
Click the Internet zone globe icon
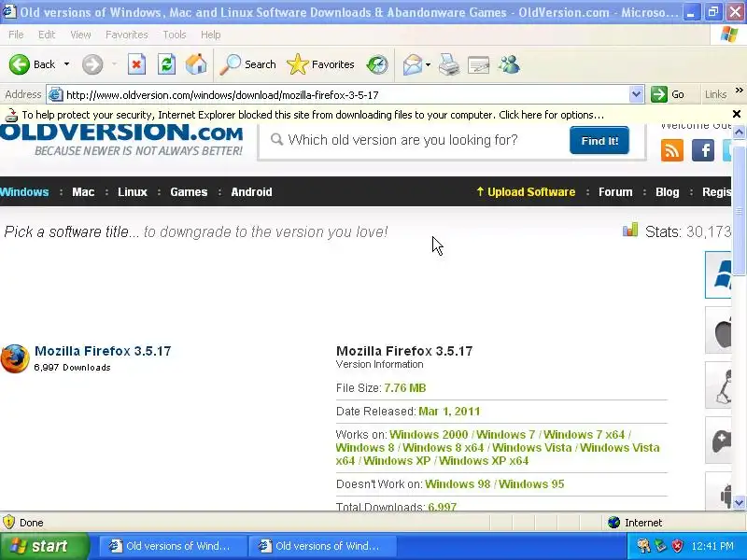(x=613, y=523)
